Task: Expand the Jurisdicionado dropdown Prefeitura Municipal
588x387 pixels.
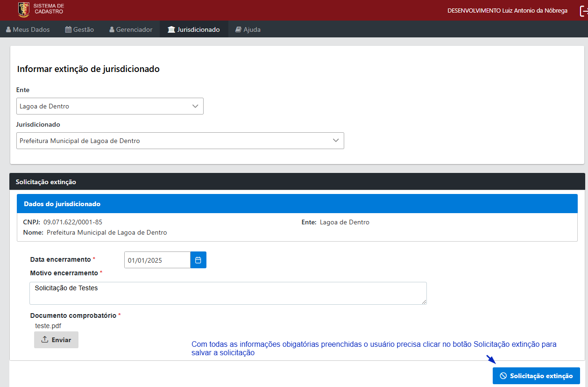Action: click(x=180, y=141)
